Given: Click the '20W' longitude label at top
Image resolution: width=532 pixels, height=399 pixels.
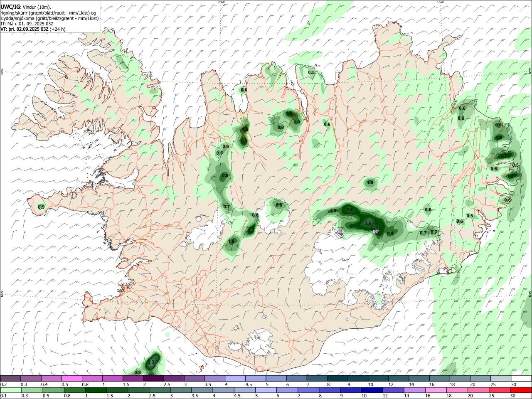Looking at the screenshot, I should 221,2.
